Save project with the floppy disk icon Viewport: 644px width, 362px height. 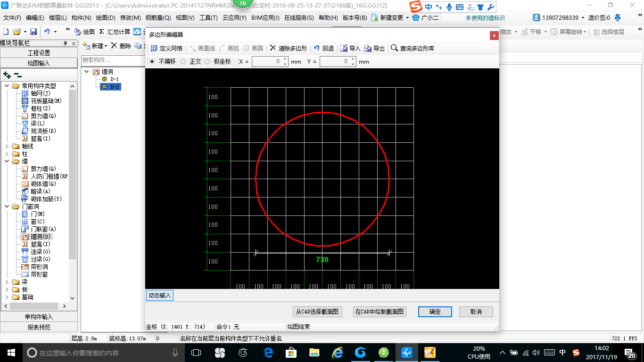(x=33, y=32)
